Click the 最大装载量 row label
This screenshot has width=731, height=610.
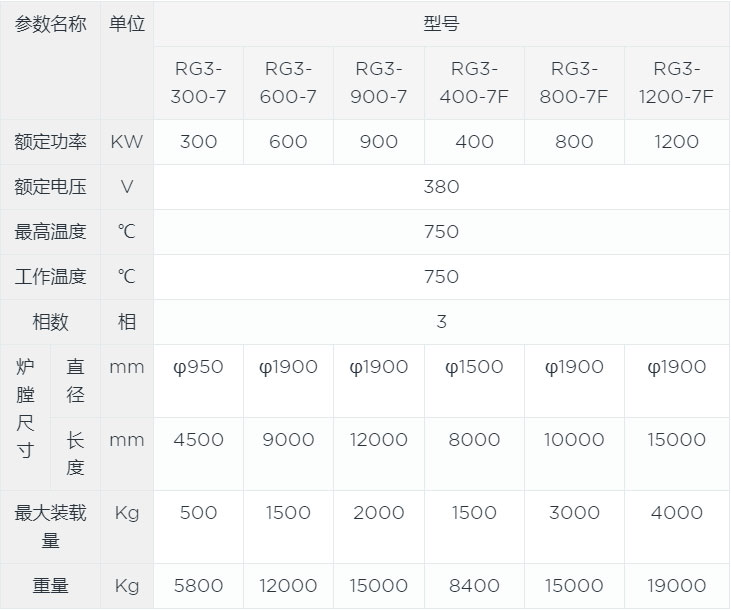tap(51, 526)
